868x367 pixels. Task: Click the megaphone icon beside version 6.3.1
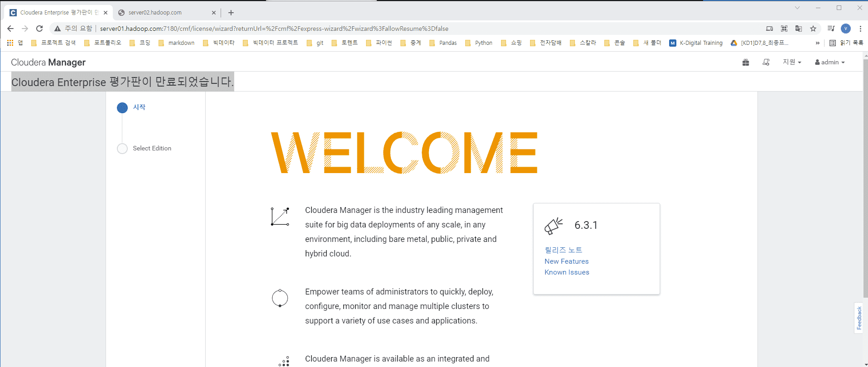pos(553,226)
